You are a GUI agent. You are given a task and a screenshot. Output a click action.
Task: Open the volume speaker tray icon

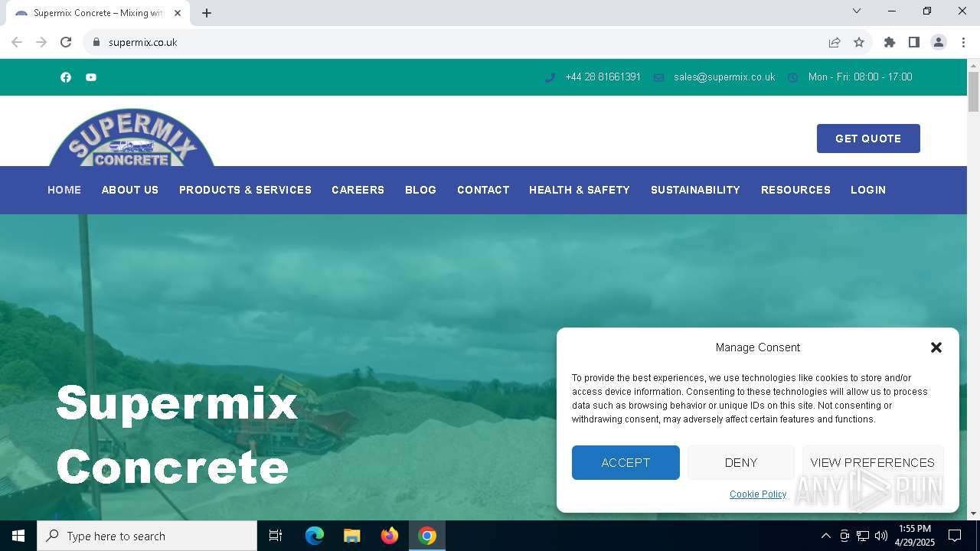pyautogui.click(x=881, y=536)
